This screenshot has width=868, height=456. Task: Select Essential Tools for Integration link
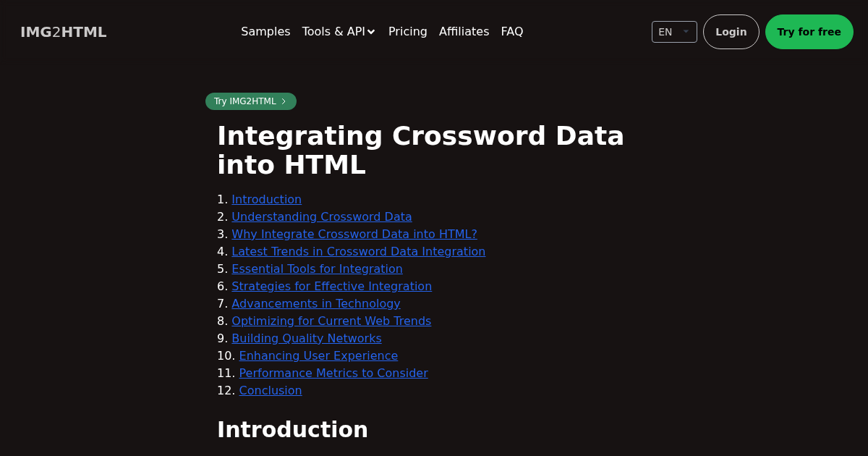tap(317, 269)
